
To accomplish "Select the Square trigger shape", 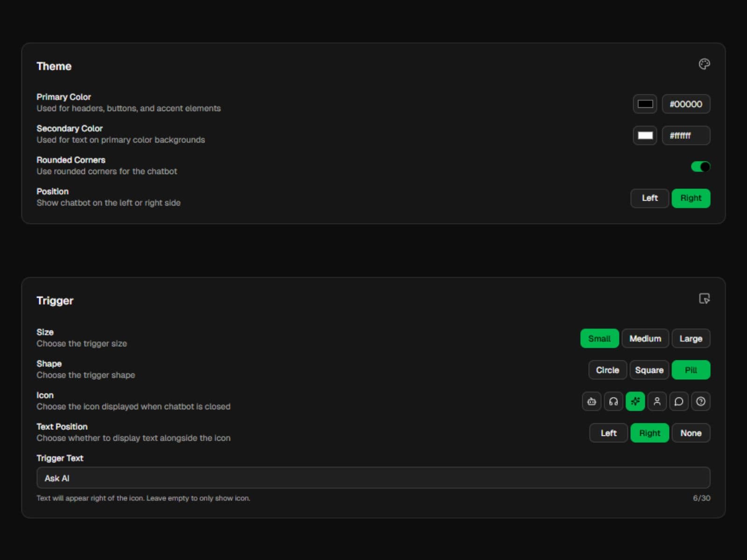I will click(x=649, y=370).
